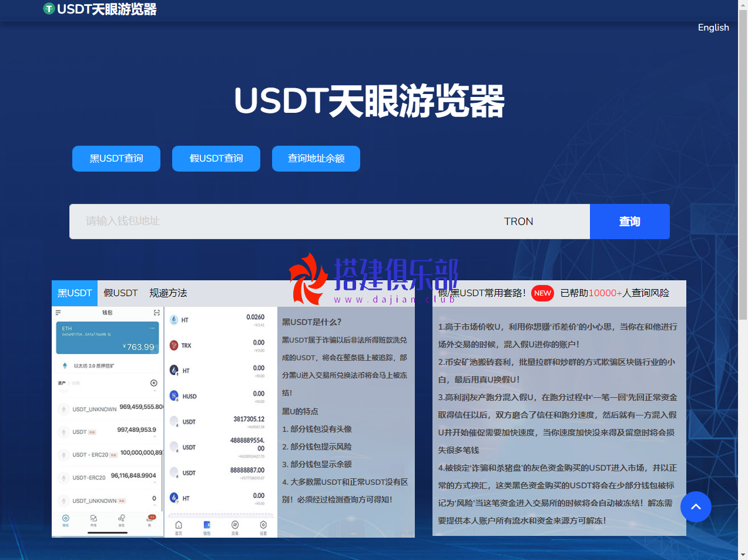Click the line 3. 部分钱包显示余额
748x560 pixels.
coord(317,464)
